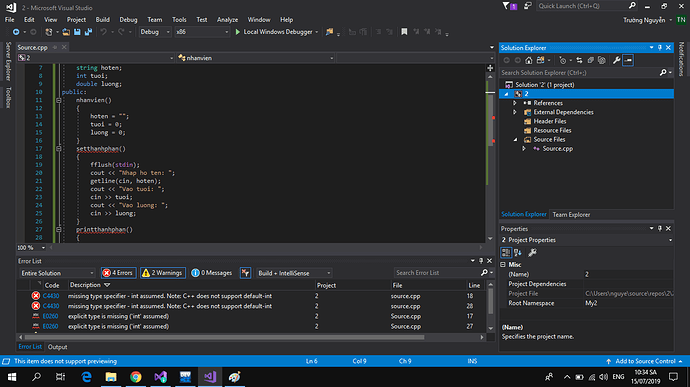Click the send feedback icon in title bar

pyautogui.click(x=527, y=6)
